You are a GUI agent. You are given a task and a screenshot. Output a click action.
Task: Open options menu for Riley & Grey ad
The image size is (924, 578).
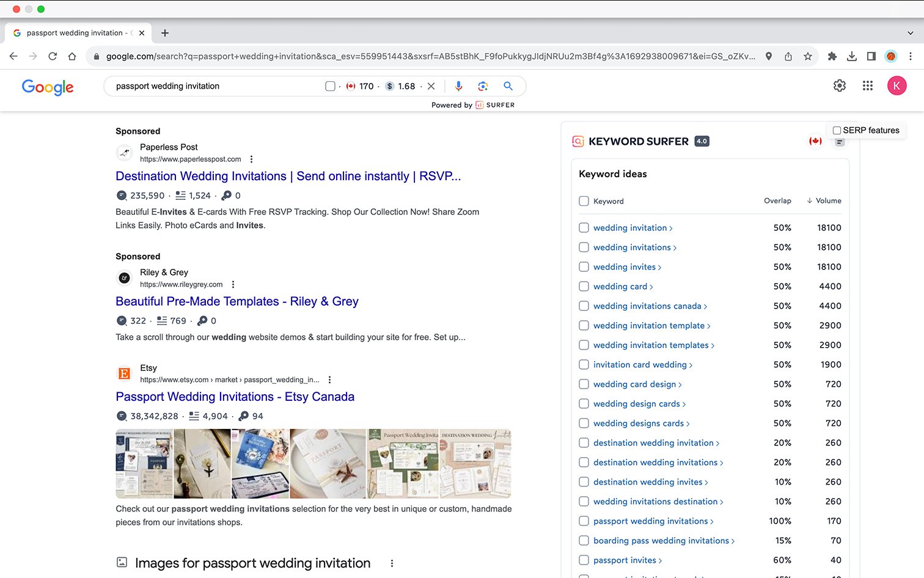[233, 284]
